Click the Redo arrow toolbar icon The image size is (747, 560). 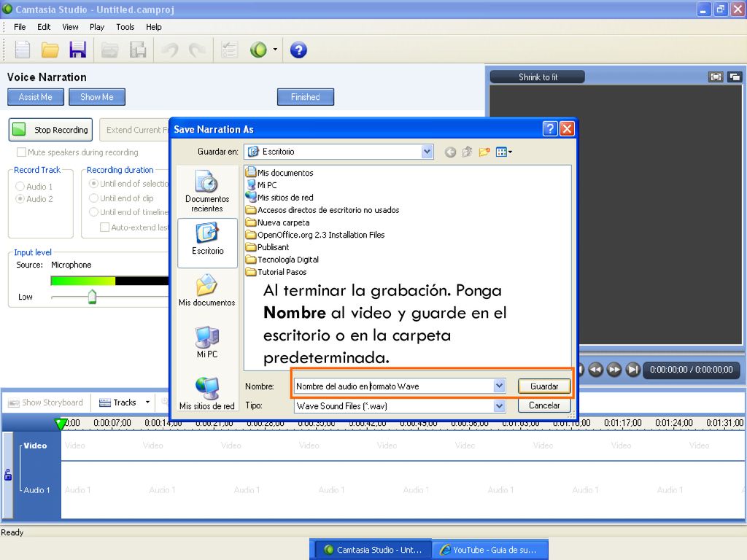pyautogui.click(x=197, y=50)
